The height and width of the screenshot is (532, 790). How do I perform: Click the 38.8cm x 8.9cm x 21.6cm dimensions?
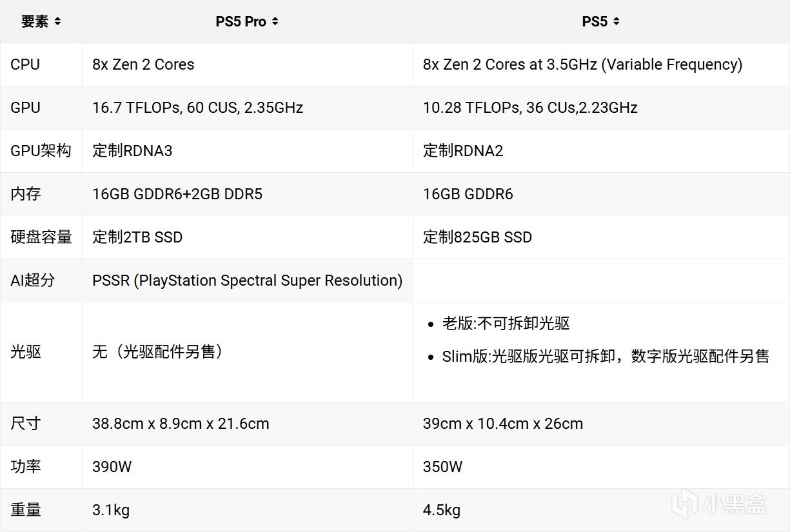click(x=181, y=424)
